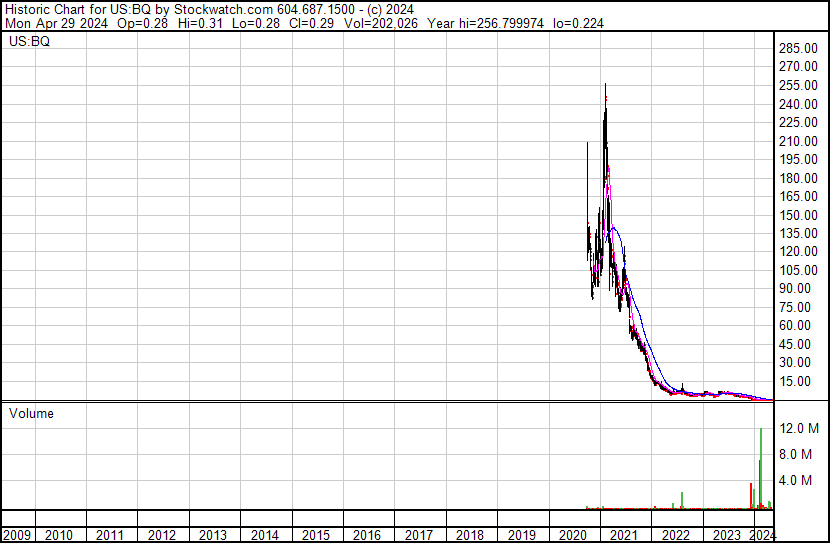Click the 120.00 price axis label

tap(798, 251)
